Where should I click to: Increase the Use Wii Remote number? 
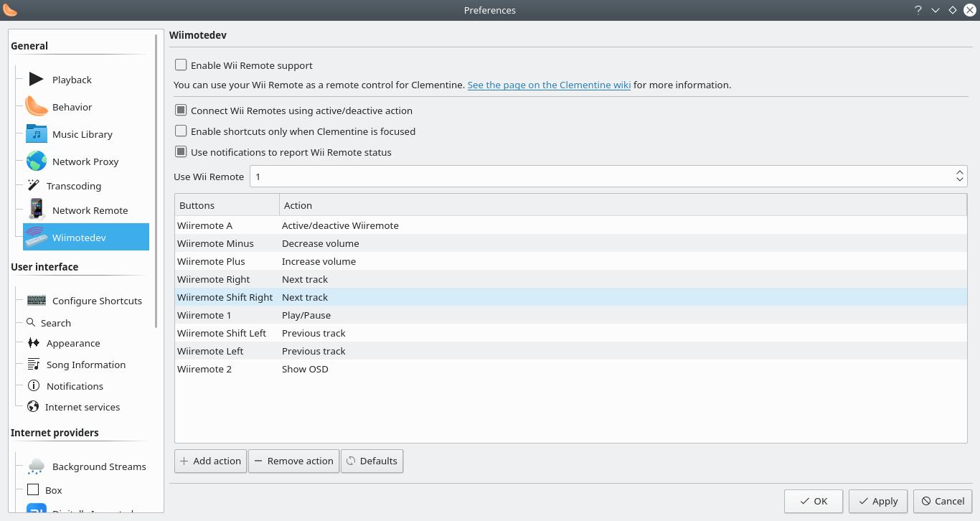960,172
